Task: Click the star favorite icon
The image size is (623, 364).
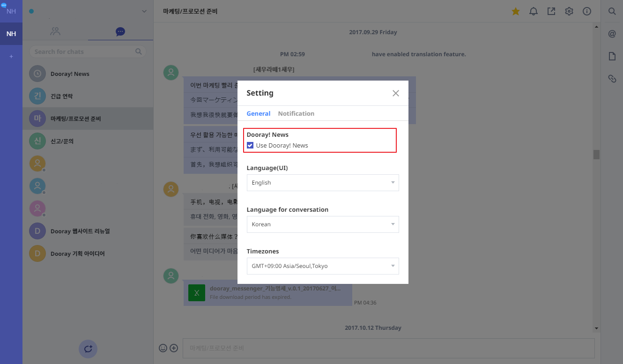Action: coord(516,11)
